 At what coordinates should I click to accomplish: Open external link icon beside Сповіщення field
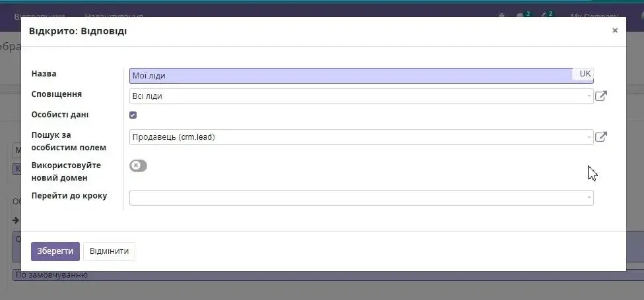[600, 96]
